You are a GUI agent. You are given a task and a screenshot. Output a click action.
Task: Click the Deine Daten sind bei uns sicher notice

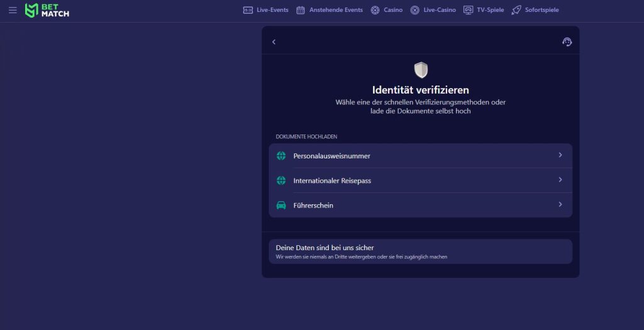click(x=420, y=251)
